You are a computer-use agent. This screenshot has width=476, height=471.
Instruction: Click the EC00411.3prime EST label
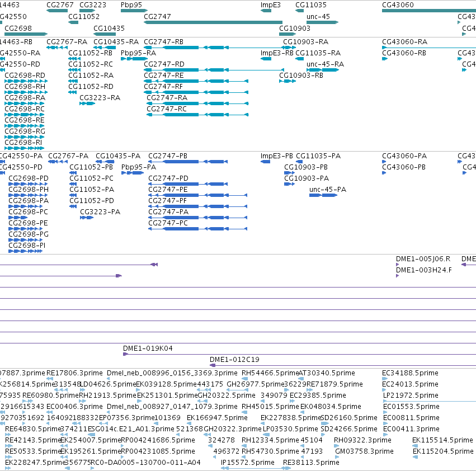pyautogui.click(x=411, y=429)
